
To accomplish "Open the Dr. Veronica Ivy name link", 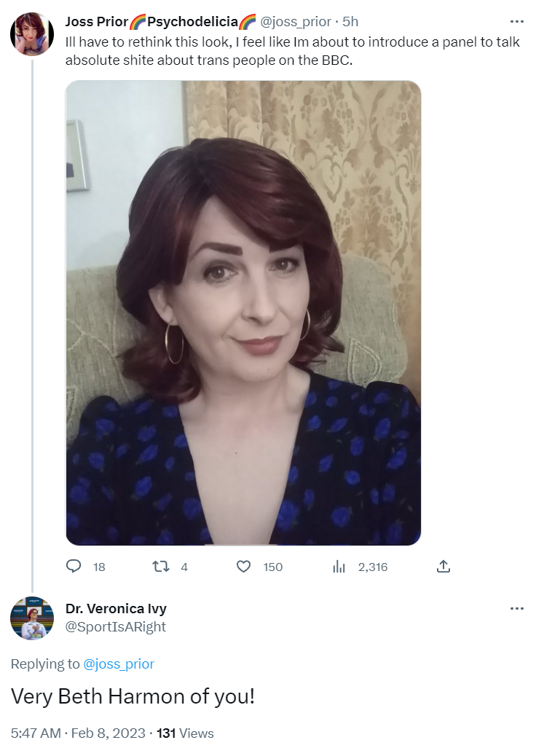I will [x=116, y=608].
